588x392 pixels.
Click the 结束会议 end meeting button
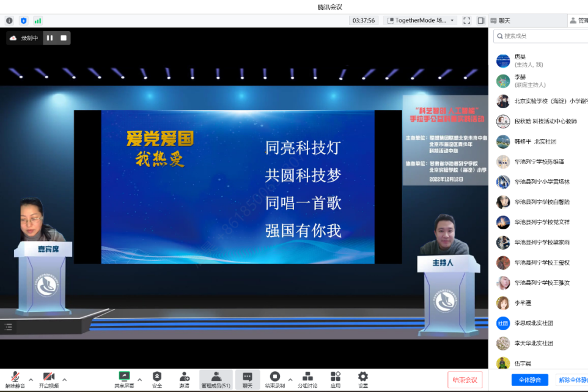tap(465, 380)
